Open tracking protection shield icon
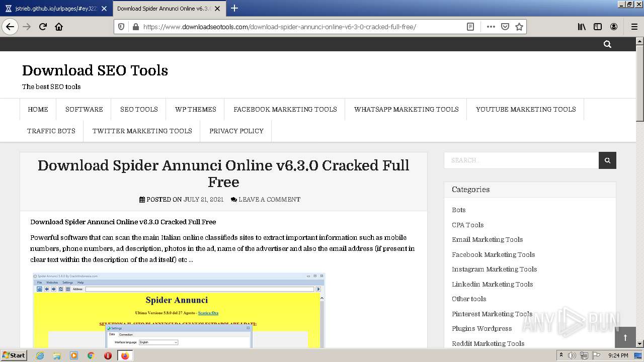The height and width of the screenshot is (362, 644). click(x=121, y=27)
